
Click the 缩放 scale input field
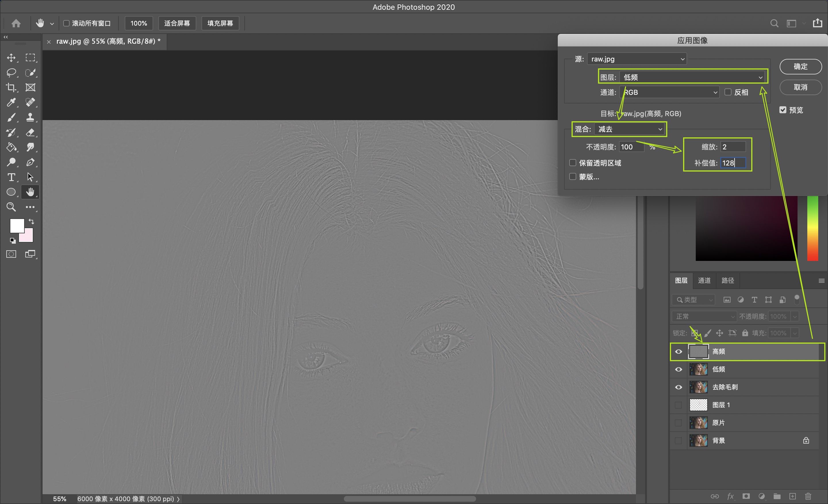(x=733, y=147)
